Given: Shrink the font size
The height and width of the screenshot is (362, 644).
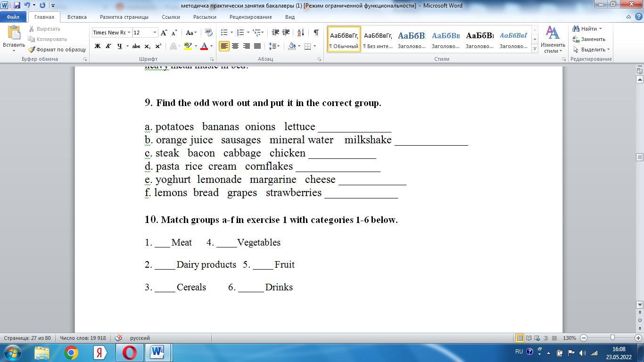Looking at the screenshot, I should (174, 33).
